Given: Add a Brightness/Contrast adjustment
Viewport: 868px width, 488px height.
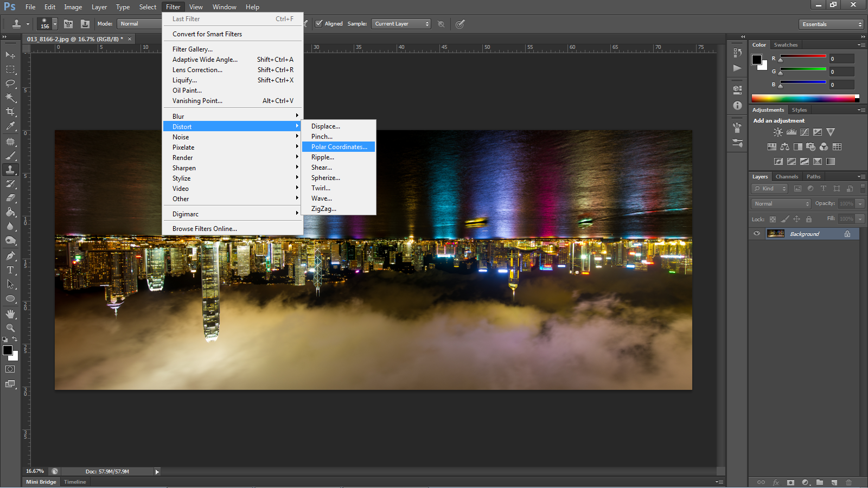Looking at the screenshot, I should (778, 132).
